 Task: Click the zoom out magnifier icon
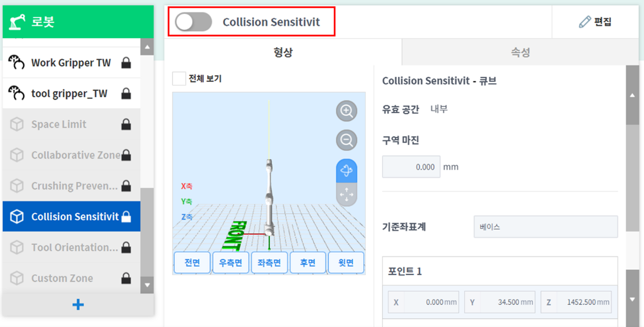[x=346, y=139]
